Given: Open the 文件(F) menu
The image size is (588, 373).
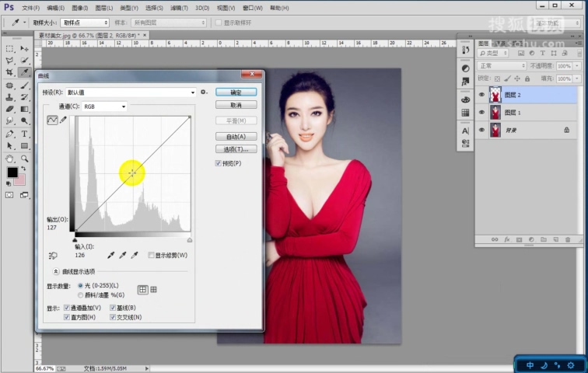Looking at the screenshot, I should click(31, 8).
